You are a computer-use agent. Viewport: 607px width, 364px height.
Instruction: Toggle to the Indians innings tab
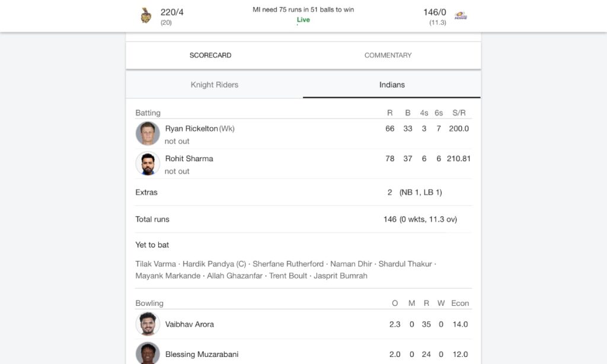392,84
